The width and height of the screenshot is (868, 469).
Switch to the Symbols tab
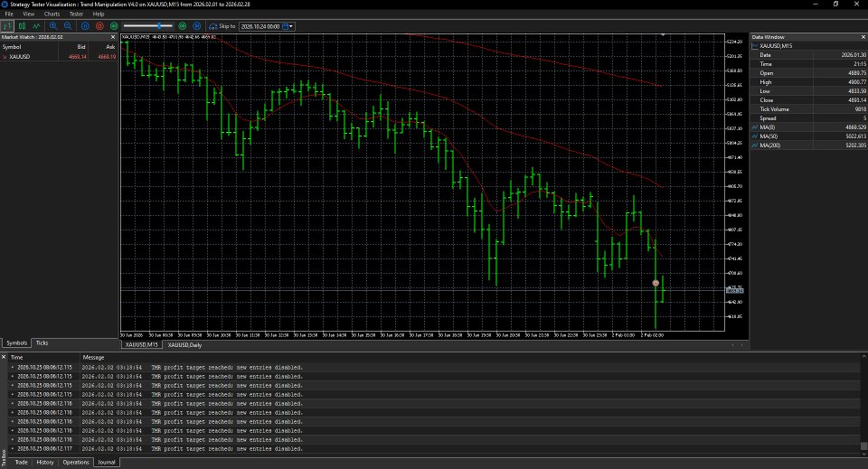[x=16, y=342]
